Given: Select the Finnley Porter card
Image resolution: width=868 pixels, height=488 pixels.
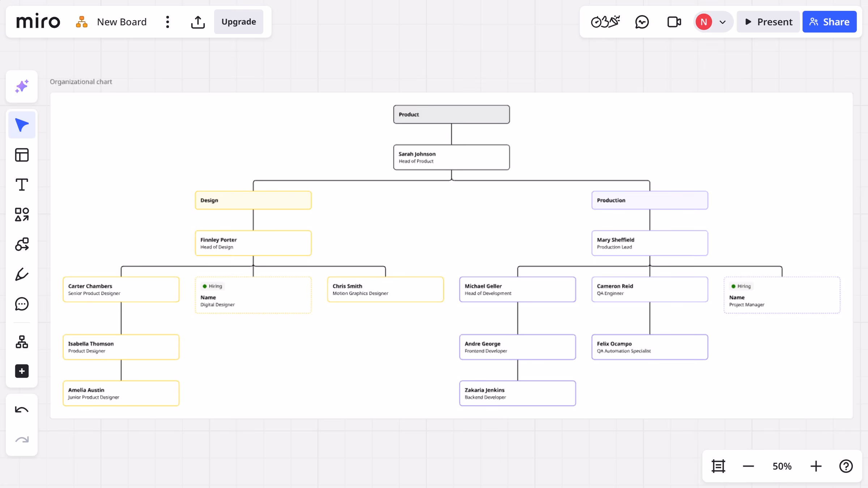Looking at the screenshot, I should click(x=253, y=243).
